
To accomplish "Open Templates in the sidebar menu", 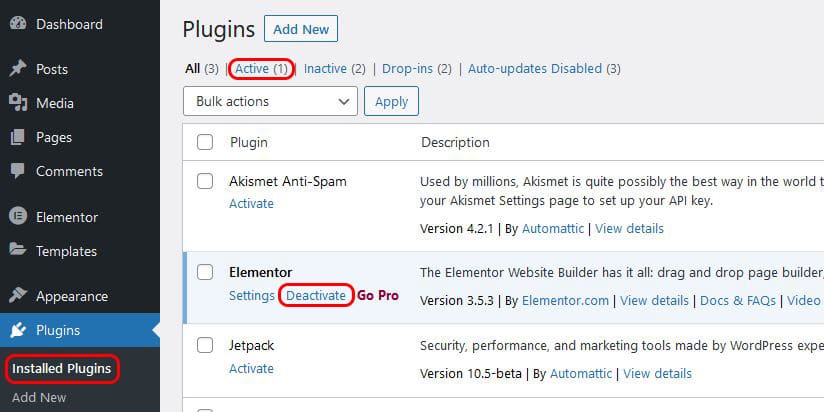I will pos(66,251).
